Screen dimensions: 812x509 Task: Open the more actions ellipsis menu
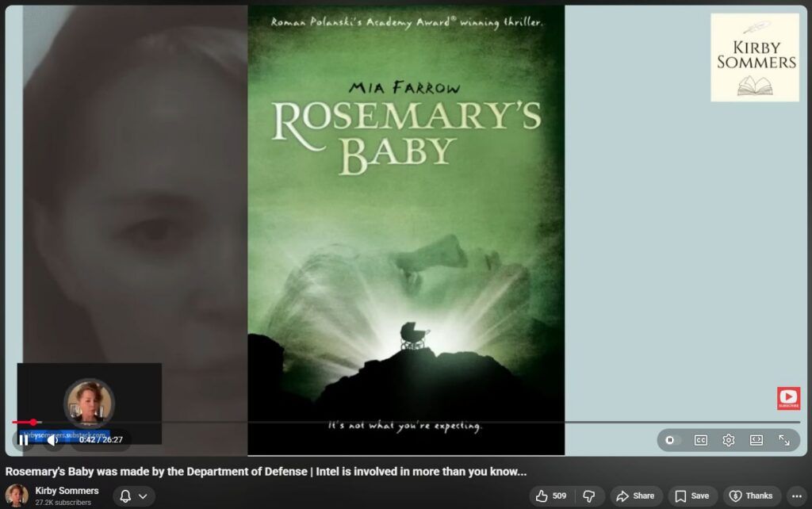796,496
